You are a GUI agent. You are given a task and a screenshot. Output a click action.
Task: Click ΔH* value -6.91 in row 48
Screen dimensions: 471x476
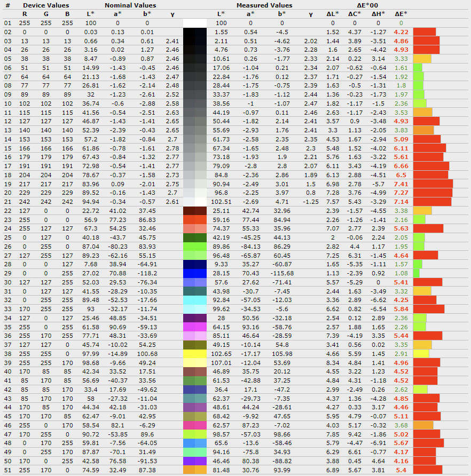coord(378,443)
